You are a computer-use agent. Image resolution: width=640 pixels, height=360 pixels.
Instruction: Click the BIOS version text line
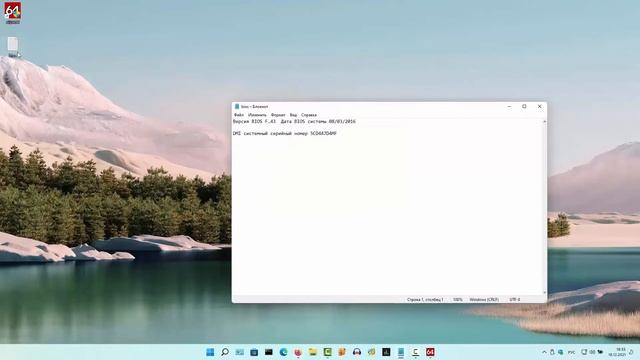(294, 121)
